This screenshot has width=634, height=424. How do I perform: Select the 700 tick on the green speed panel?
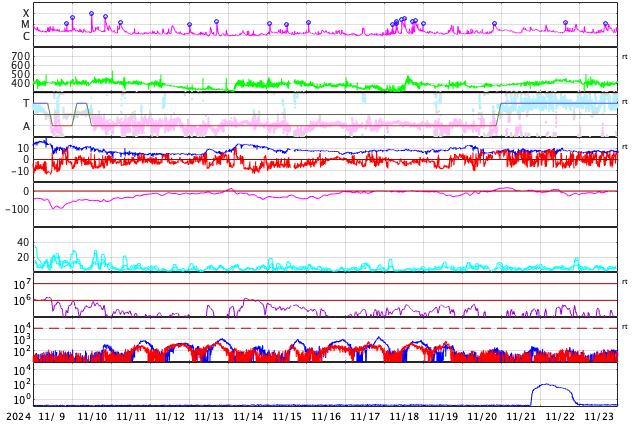pyautogui.click(x=21, y=56)
